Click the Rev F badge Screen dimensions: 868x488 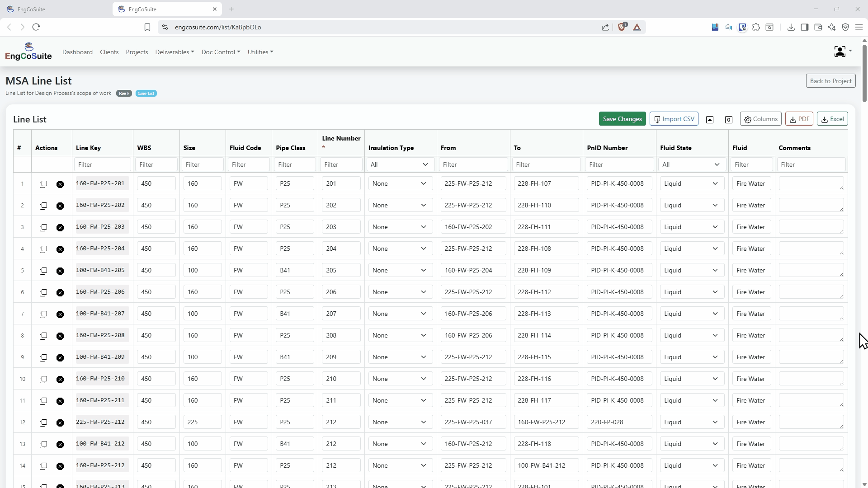pos(124,94)
